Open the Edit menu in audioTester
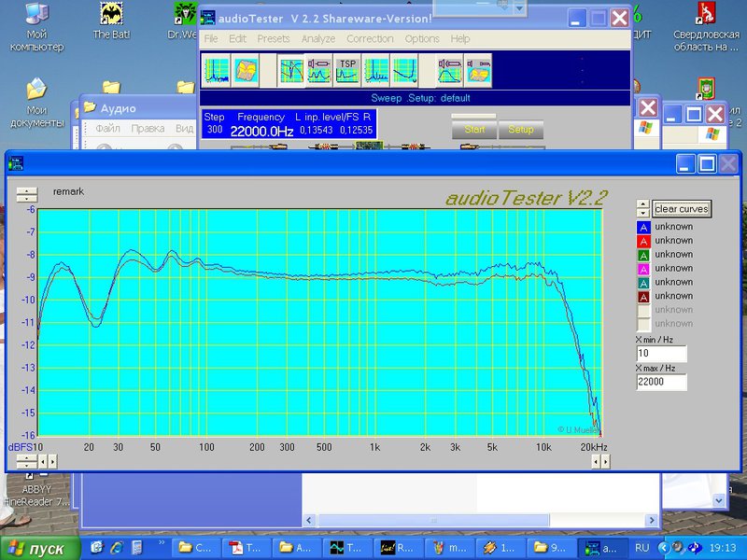Image resolution: width=747 pixels, height=560 pixels. point(238,38)
